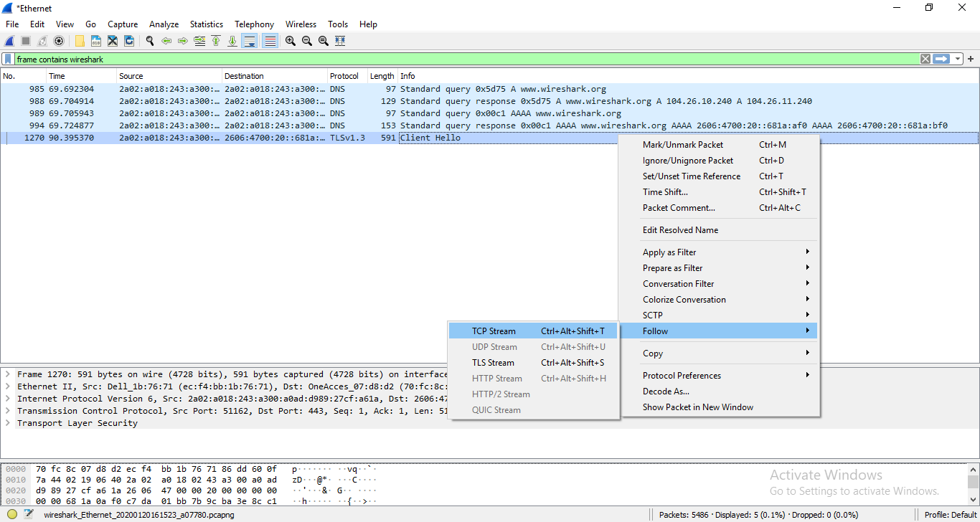The image size is (980, 522).
Task: Click the close capture file icon
Action: (x=113, y=41)
